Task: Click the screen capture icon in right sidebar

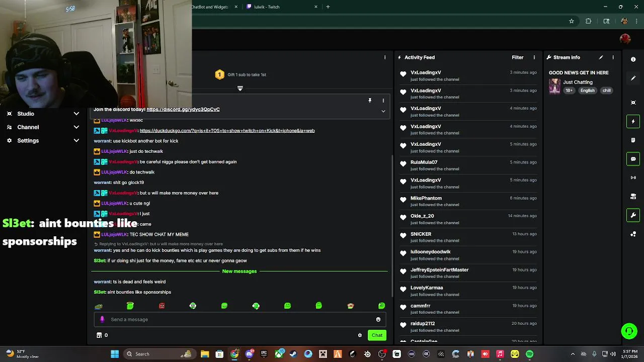Action: (633, 103)
